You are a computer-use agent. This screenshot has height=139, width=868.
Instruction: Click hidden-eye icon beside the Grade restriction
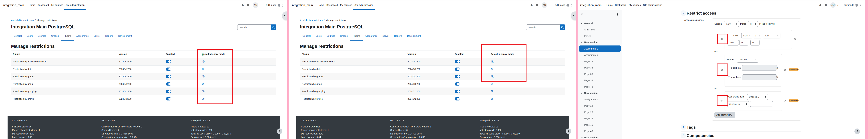coord(722,70)
